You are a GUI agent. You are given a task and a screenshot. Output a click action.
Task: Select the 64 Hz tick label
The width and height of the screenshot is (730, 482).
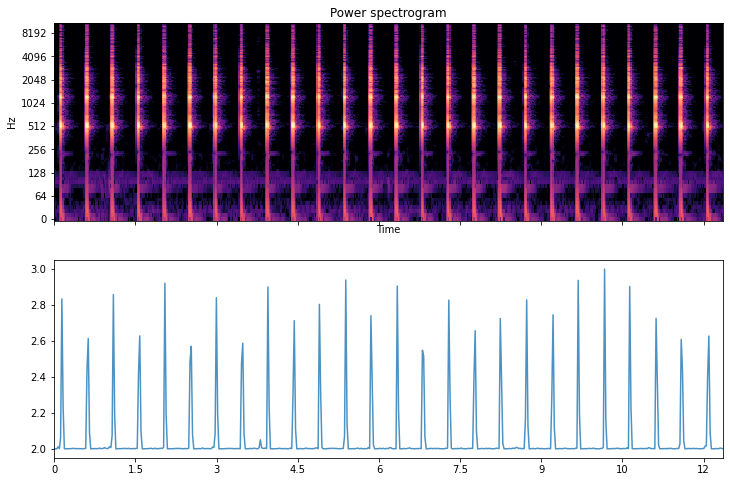coord(39,196)
